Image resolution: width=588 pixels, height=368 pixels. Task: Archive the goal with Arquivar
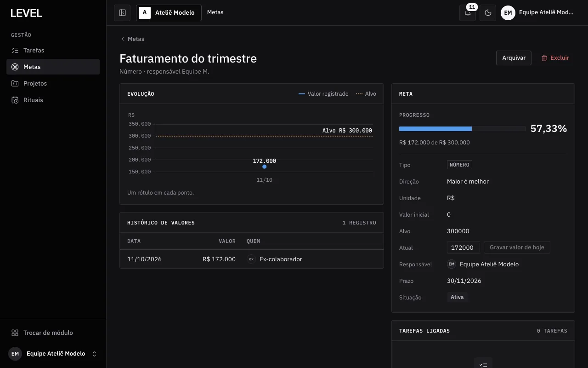(514, 58)
